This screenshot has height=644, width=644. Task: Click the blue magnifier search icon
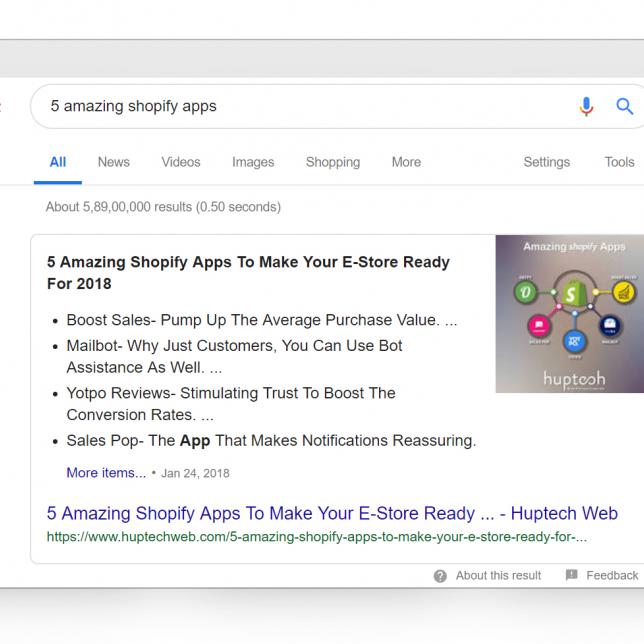coord(625,107)
